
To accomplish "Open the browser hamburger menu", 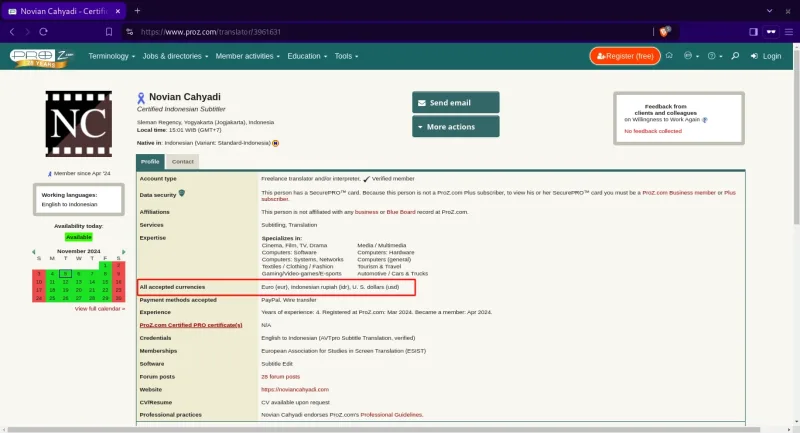I will (x=789, y=32).
